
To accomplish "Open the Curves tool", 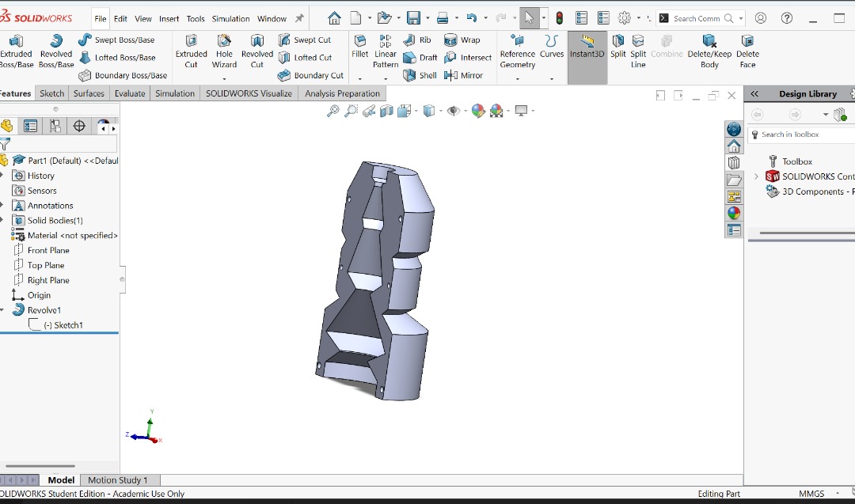I will point(551,47).
